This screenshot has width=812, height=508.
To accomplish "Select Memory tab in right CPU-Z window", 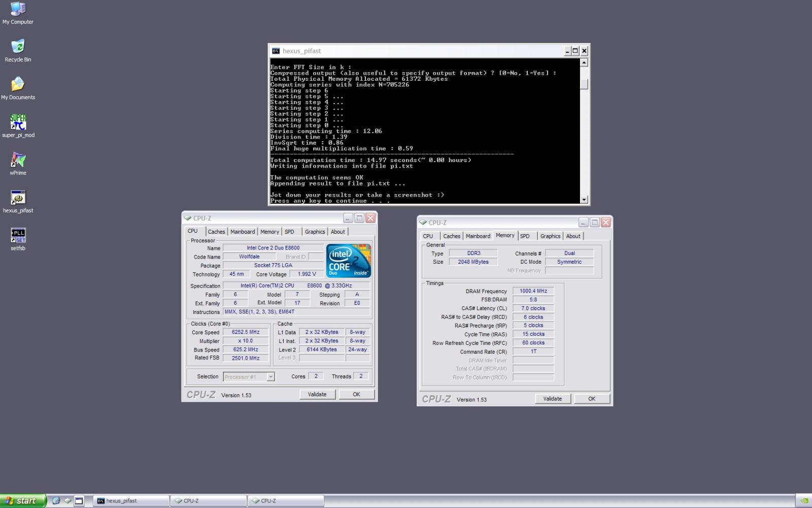I will tap(505, 235).
